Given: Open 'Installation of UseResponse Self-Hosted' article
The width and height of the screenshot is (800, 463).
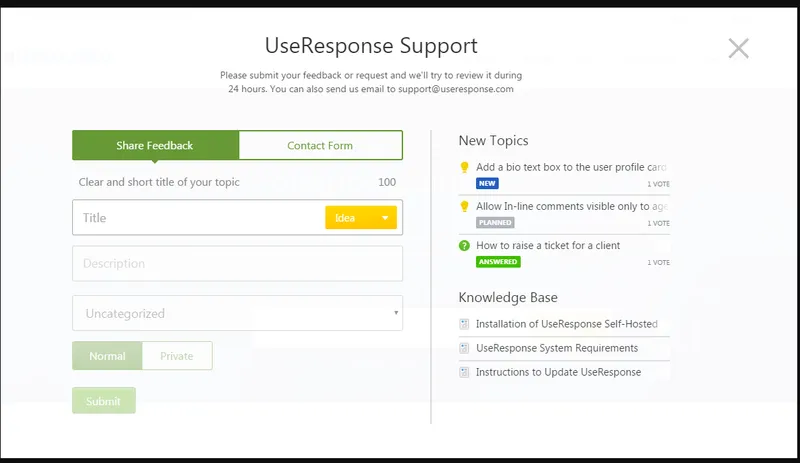Looking at the screenshot, I should coord(566,324).
